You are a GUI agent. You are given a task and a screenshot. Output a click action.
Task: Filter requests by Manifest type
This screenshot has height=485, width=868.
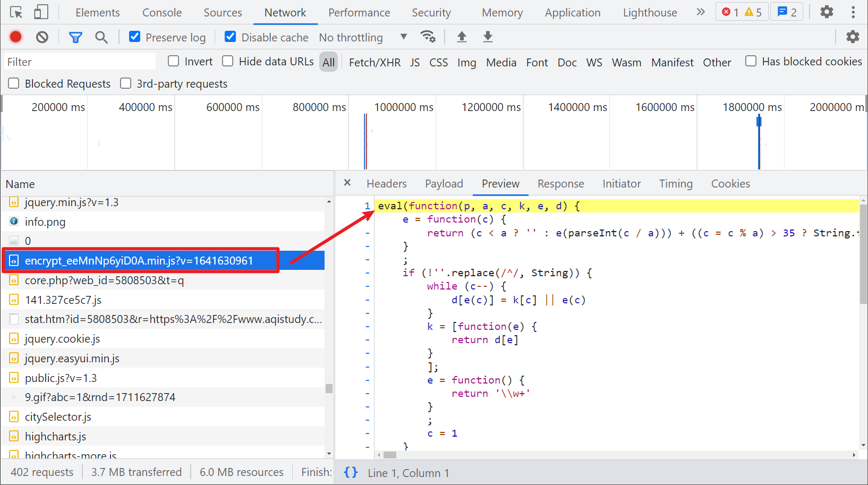point(672,62)
